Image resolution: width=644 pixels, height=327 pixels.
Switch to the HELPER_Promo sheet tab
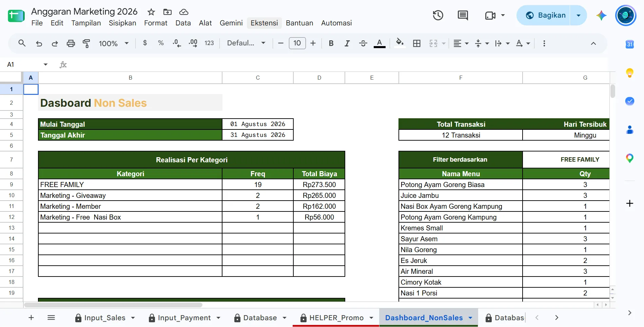[x=336, y=318]
